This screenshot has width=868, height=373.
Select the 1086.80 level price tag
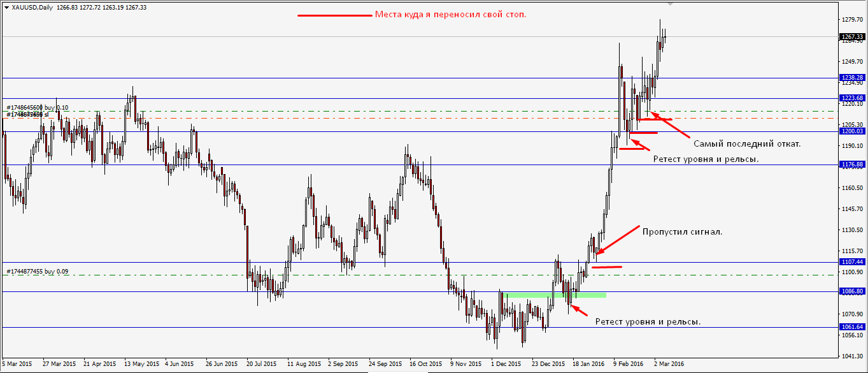tap(851, 291)
